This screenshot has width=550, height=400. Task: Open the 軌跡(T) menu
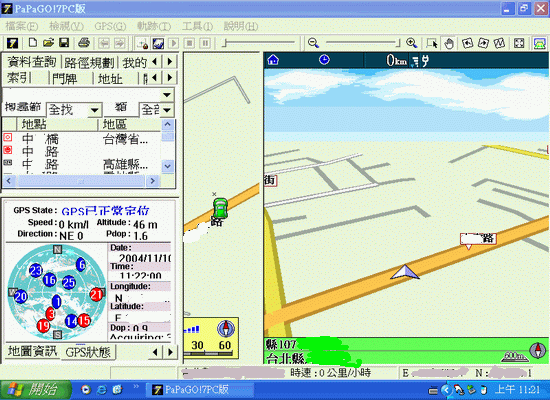(154, 26)
